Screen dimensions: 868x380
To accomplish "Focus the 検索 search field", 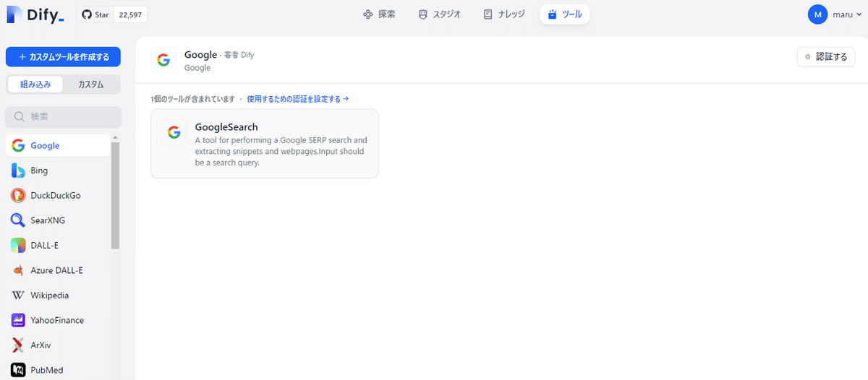I will tap(63, 116).
